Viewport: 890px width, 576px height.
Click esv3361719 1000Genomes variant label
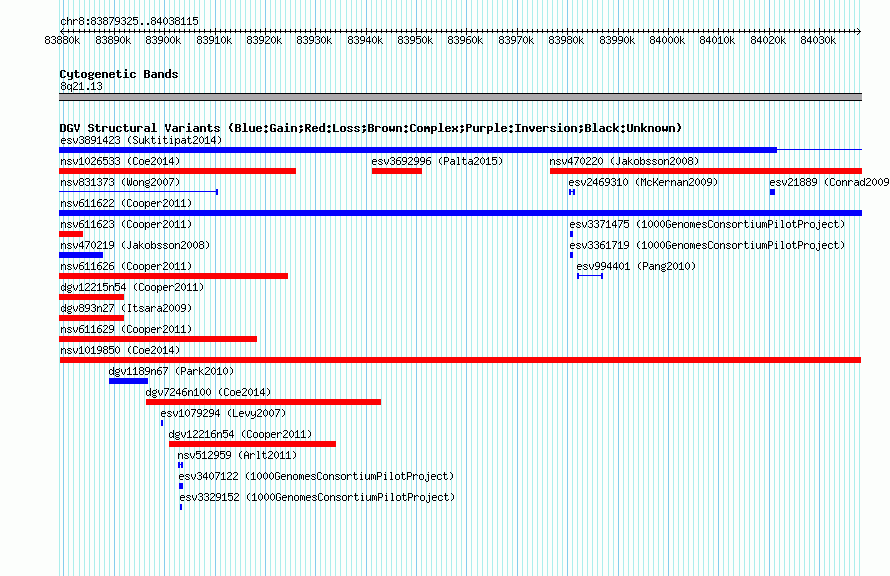pos(707,245)
